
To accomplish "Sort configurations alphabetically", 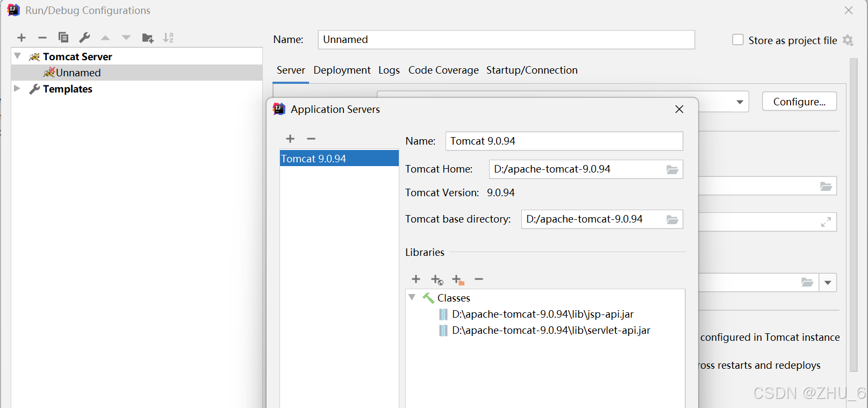I will 168,38.
